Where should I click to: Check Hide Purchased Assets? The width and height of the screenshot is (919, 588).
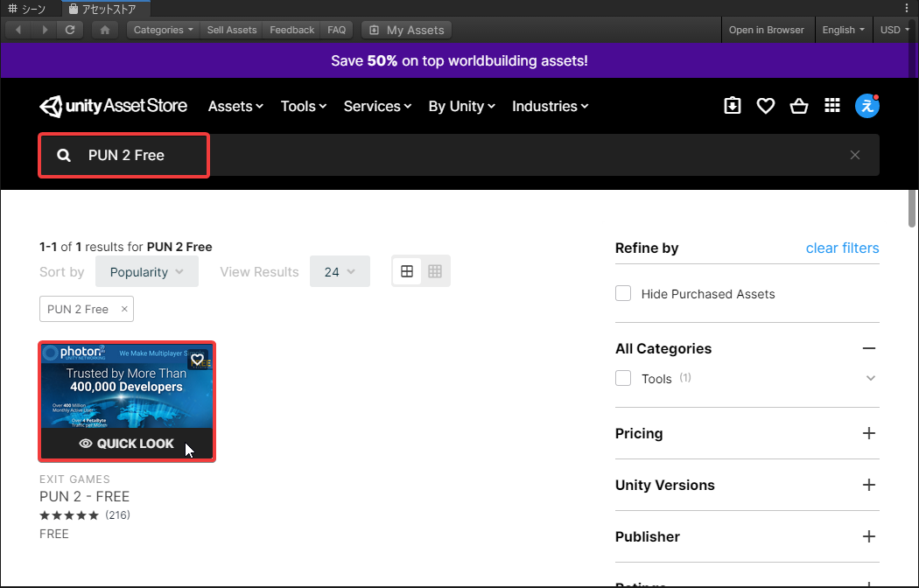coord(623,293)
